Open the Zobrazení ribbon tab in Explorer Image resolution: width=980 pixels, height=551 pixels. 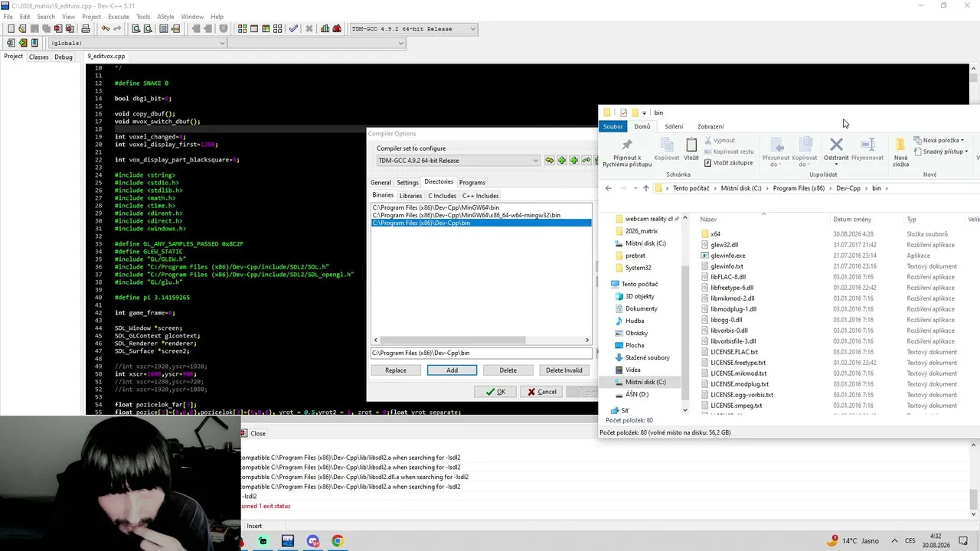(x=710, y=126)
